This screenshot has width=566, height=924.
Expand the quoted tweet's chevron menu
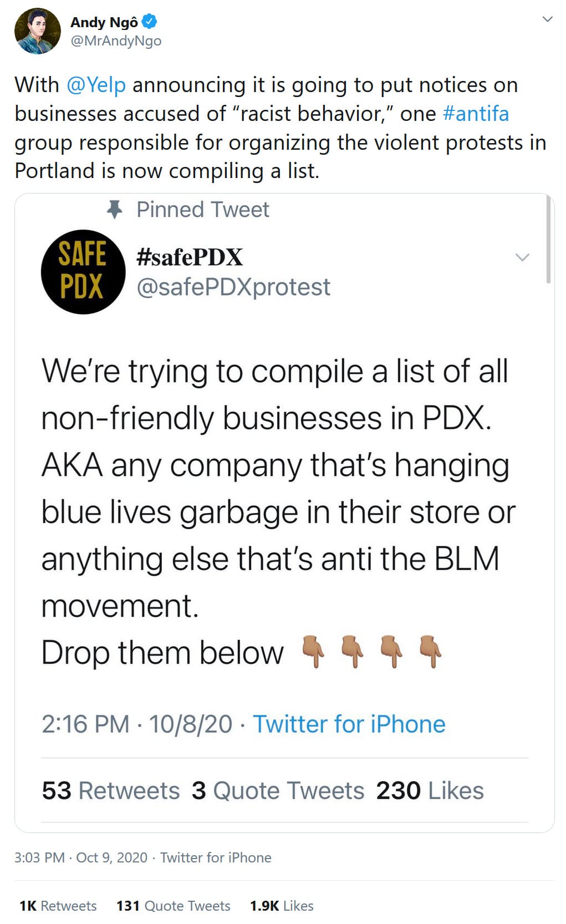(522, 257)
